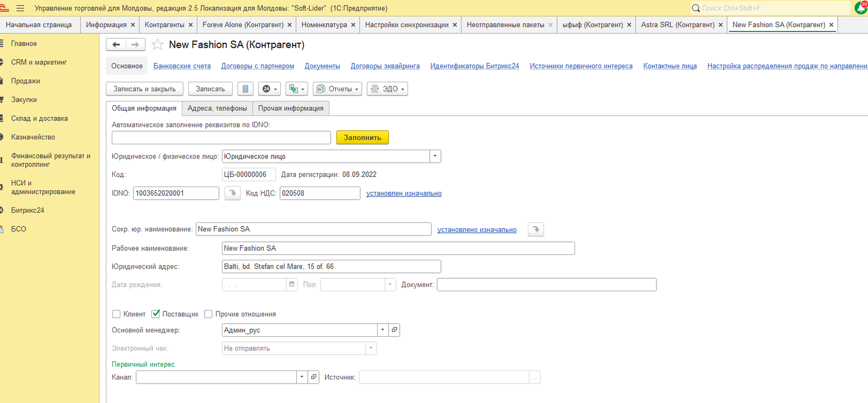Expand the ЭДО dropdown button
868x403 pixels.
tap(387, 89)
